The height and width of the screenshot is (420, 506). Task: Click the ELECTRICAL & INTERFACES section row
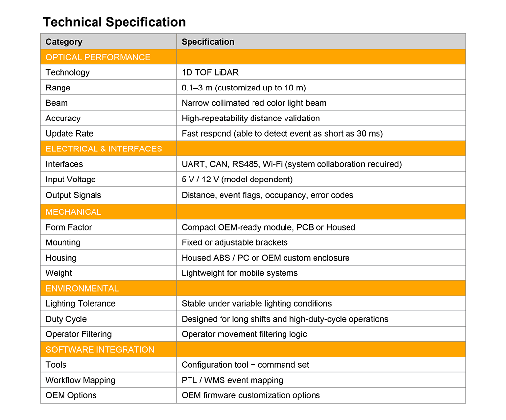tap(104, 149)
